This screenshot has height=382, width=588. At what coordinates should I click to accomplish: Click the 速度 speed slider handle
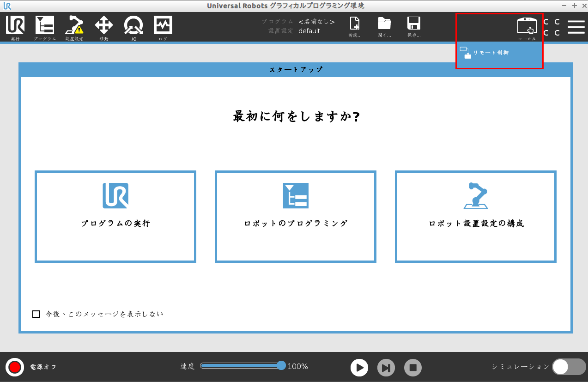[x=281, y=366]
